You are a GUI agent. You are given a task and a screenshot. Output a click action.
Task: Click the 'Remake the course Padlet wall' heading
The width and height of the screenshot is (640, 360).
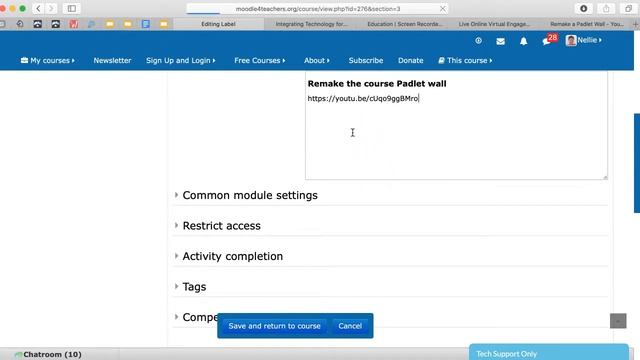coord(377,84)
